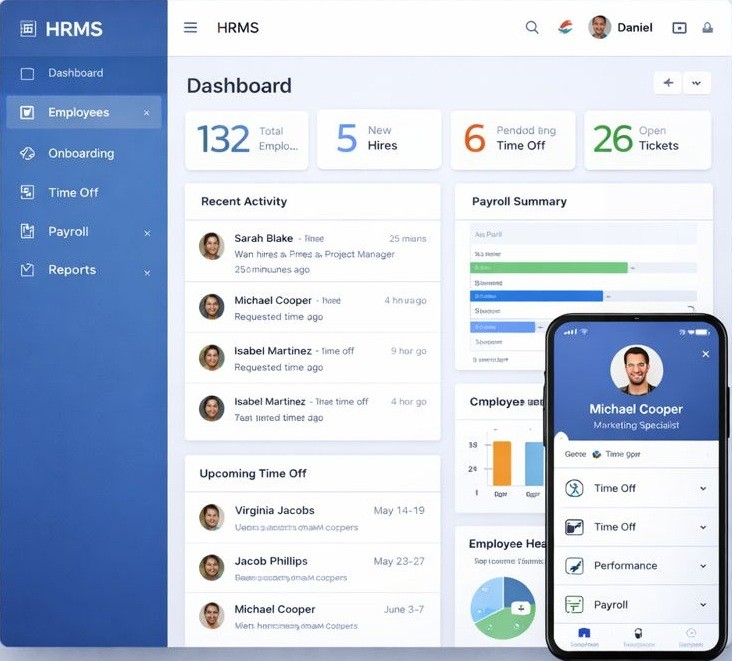Click the search magnifier icon
Screen dimensions: 732x661
point(532,28)
